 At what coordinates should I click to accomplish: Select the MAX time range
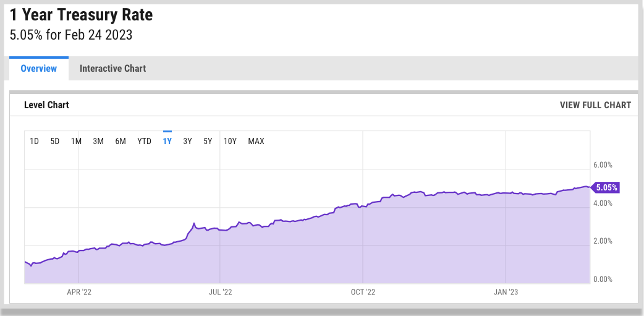tap(256, 142)
